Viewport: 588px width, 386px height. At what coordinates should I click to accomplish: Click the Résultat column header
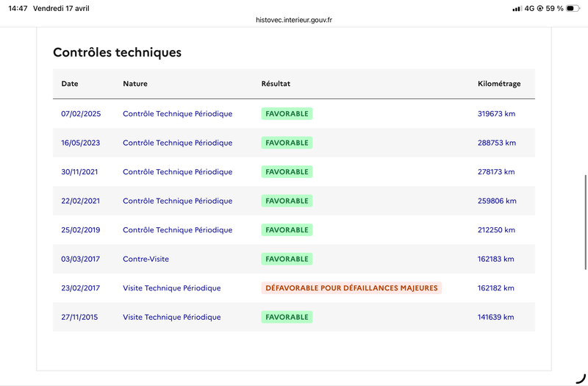[x=276, y=84]
